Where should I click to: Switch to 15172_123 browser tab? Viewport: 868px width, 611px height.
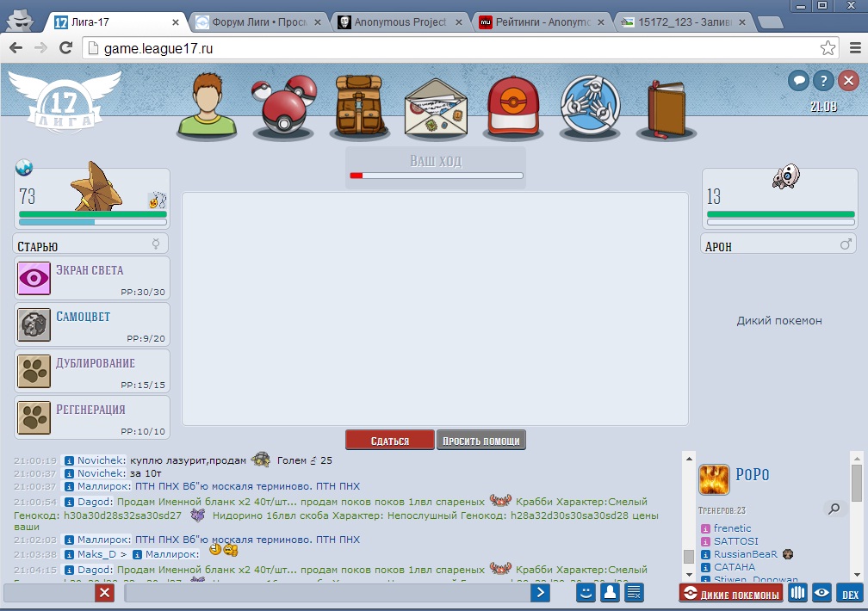pyautogui.click(x=683, y=22)
